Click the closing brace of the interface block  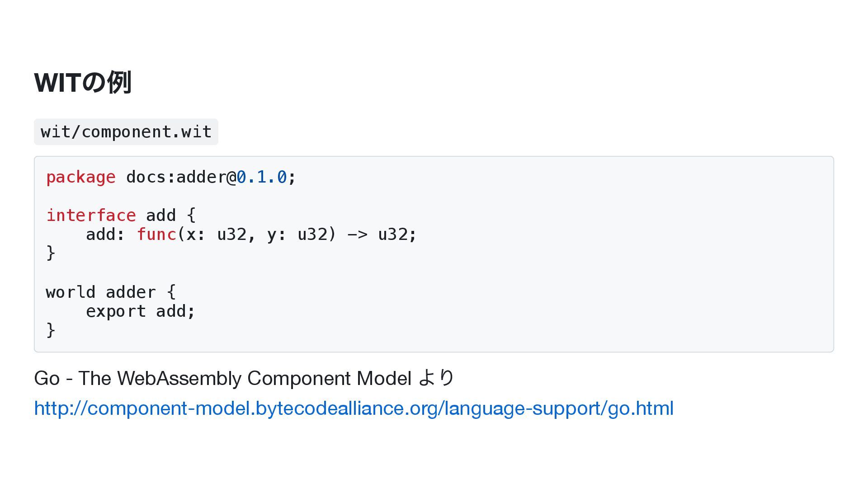[x=51, y=253]
